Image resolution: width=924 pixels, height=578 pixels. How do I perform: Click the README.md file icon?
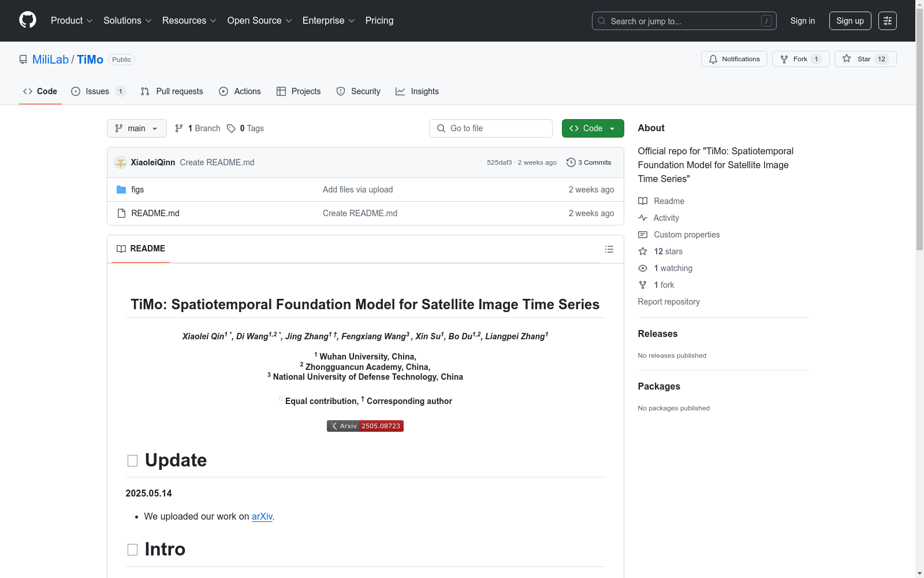click(x=121, y=213)
